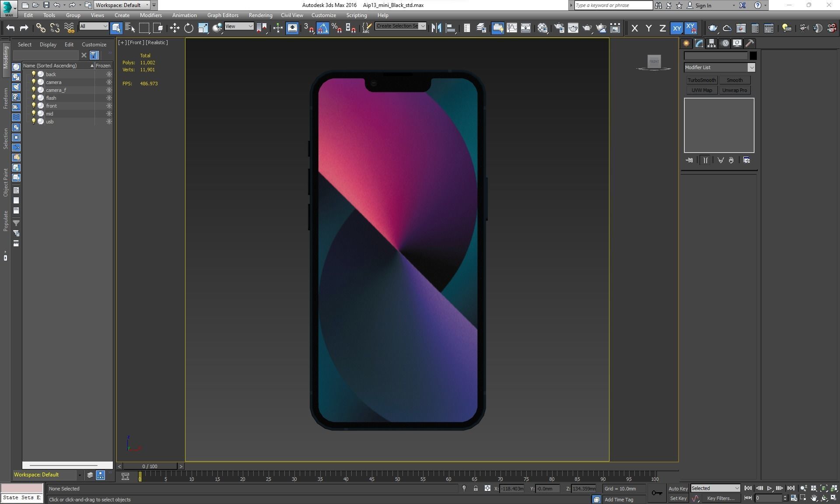
Task: Open the Modify command panel tab
Action: click(699, 43)
